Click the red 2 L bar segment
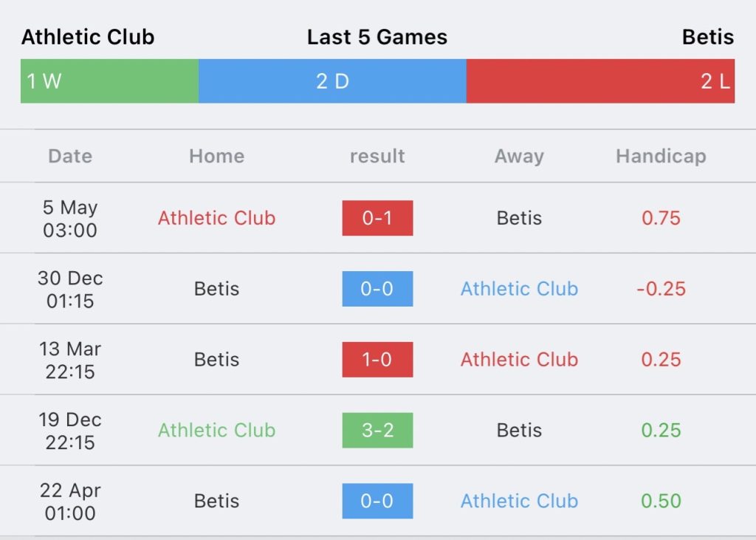The height and width of the screenshot is (540, 756). pos(600,81)
